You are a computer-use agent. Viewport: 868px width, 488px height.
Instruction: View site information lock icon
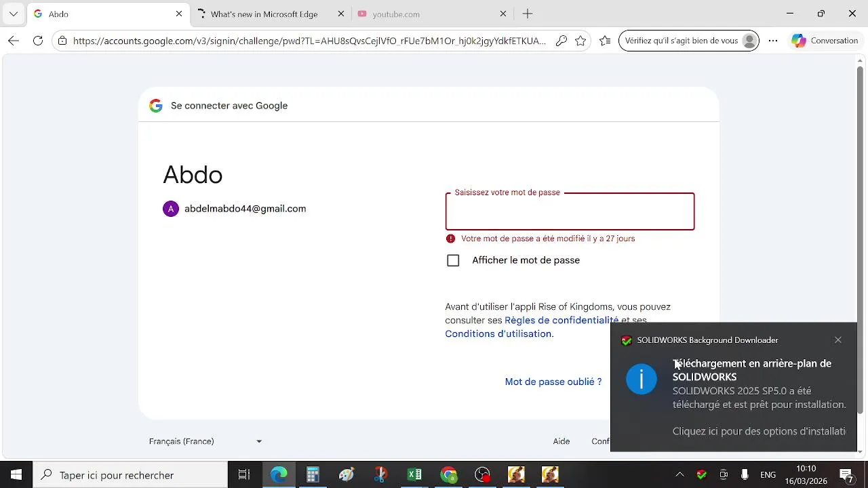point(62,41)
